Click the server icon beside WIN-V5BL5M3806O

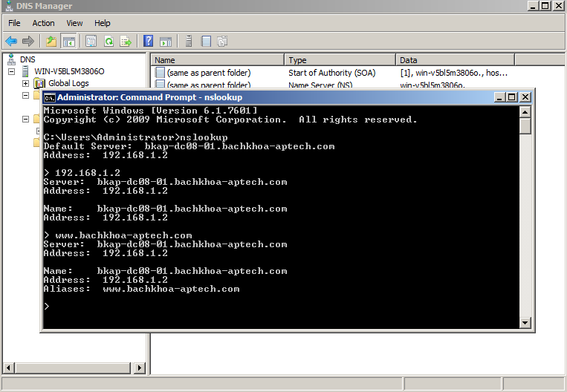pyautogui.click(x=25, y=71)
